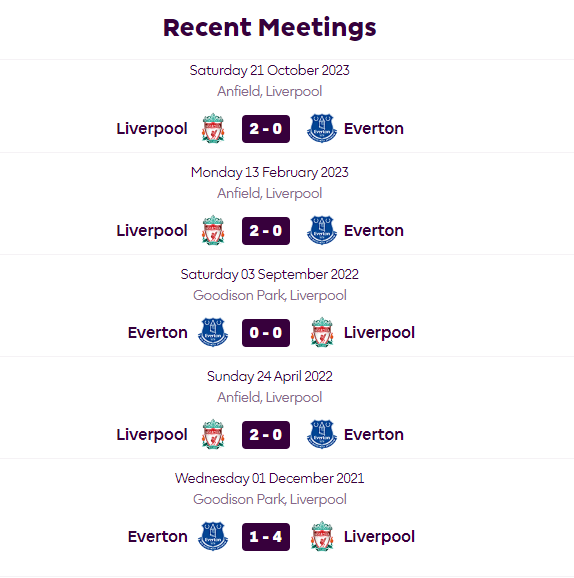Click Liverpool crest in 21 October 2023 match
574x578 pixels.
coord(213,128)
